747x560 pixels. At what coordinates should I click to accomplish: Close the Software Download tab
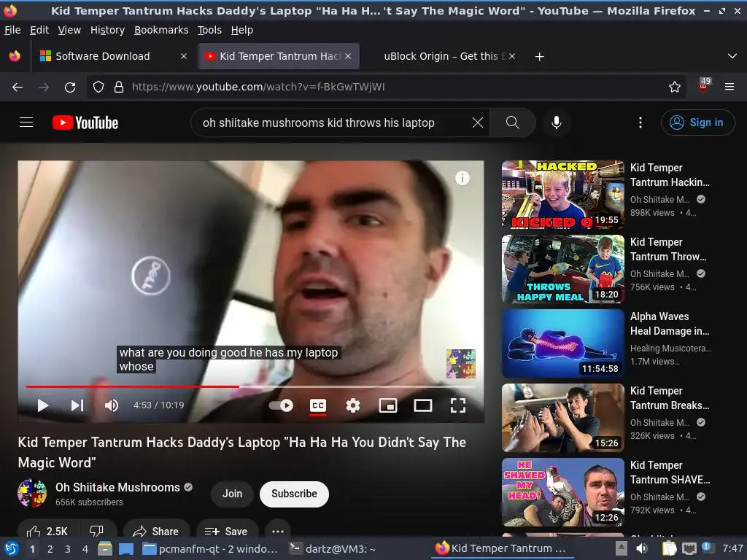[x=183, y=56]
